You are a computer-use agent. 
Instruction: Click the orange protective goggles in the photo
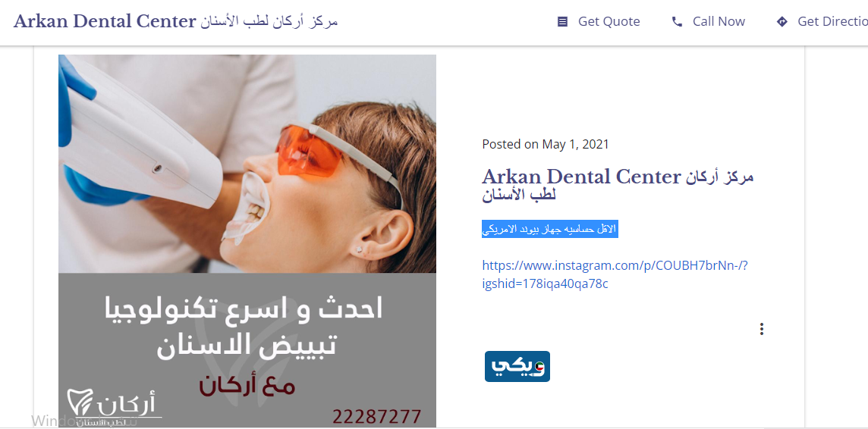[310, 149]
